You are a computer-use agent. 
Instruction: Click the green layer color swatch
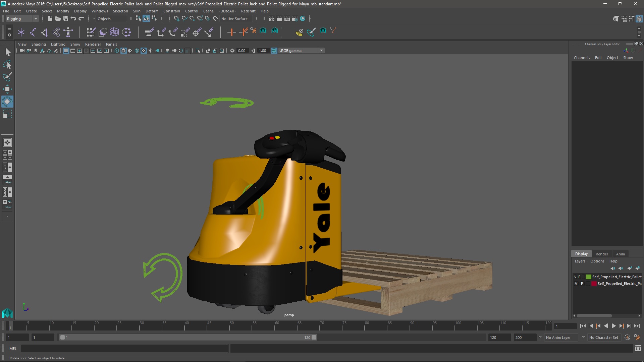click(589, 277)
